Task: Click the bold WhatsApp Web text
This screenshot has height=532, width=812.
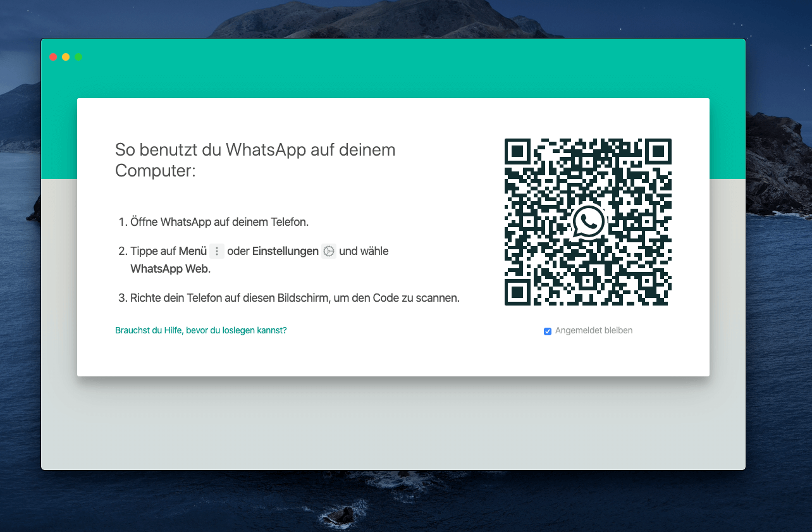Action: coord(171,269)
